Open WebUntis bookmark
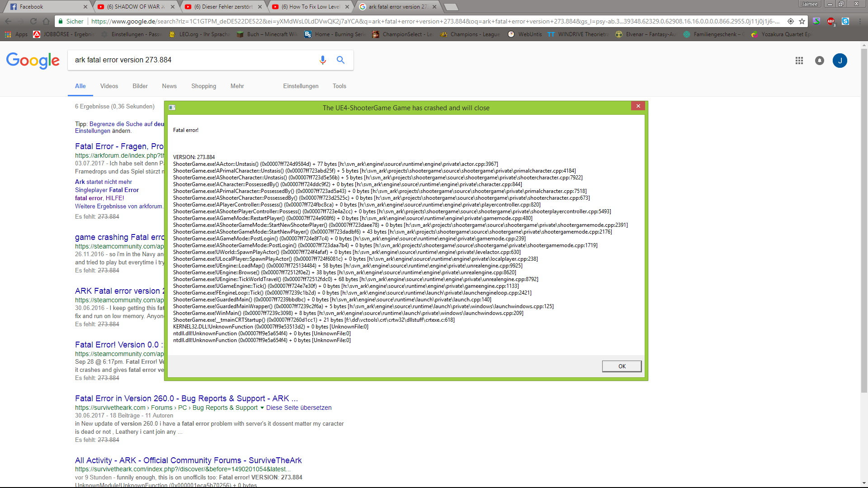This screenshot has width=868, height=488. (x=525, y=34)
